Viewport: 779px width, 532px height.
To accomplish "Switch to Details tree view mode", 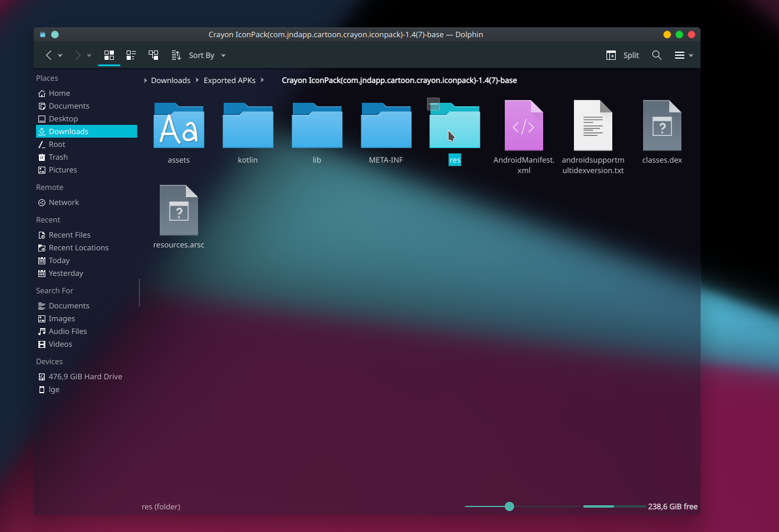I will 153,55.
